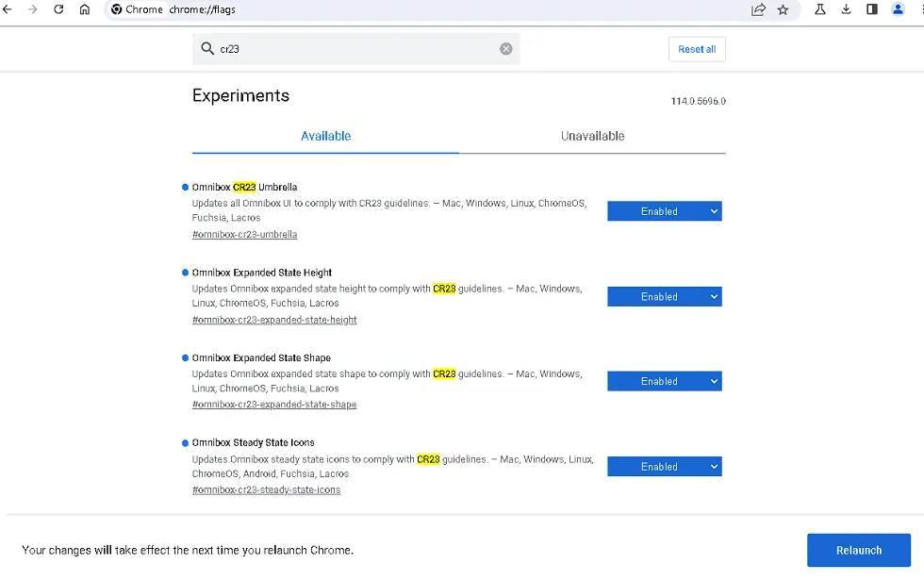
Task: Toggle the side panel icon
Action: [872, 9]
